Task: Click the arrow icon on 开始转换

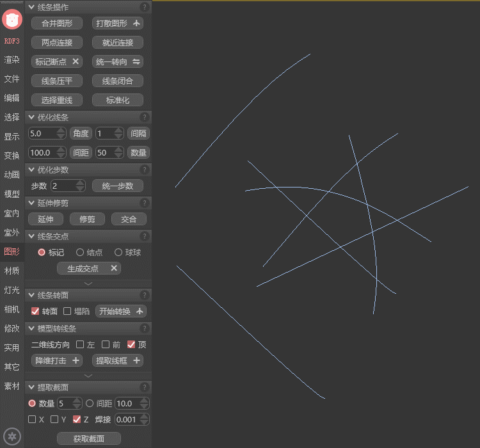Action: (140, 311)
